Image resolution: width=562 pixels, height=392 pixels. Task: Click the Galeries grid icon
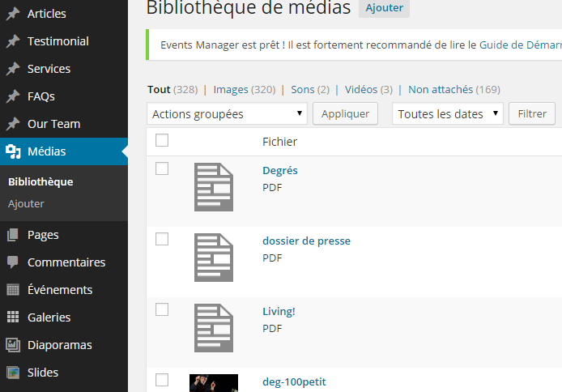pyautogui.click(x=13, y=317)
